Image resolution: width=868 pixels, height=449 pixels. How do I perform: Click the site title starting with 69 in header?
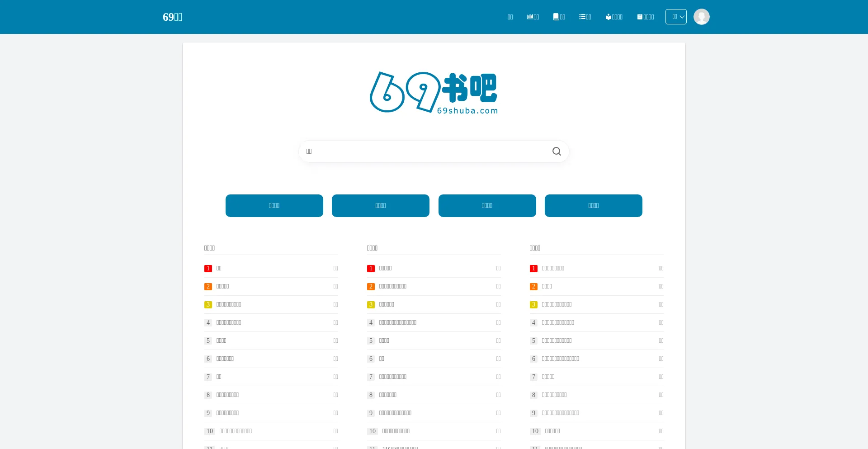tap(172, 17)
